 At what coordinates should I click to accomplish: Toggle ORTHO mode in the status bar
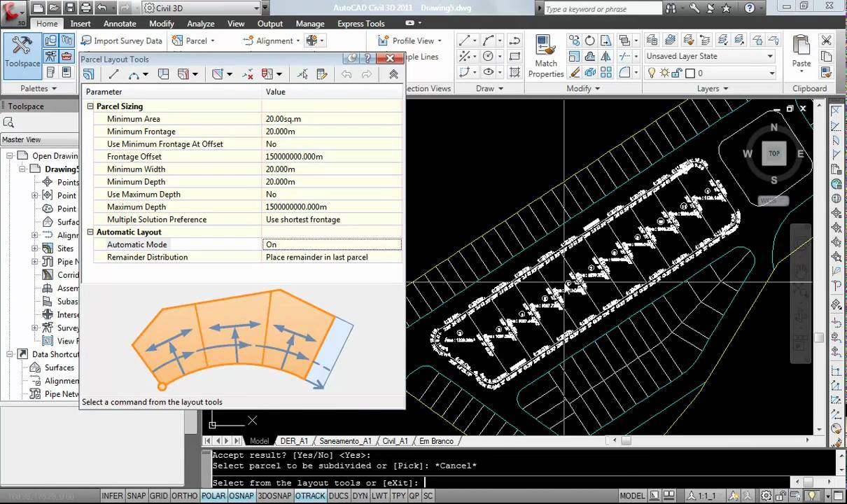[x=185, y=496]
